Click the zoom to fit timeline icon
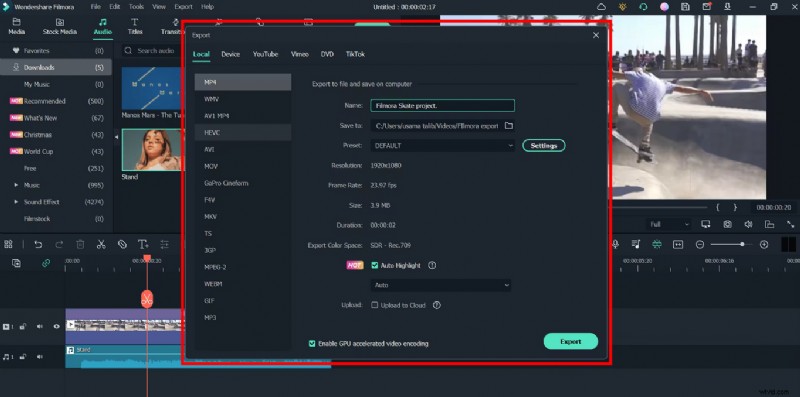The width and height of the screenshot is (800, 397). pyautogui.click(x=678, y=244)
